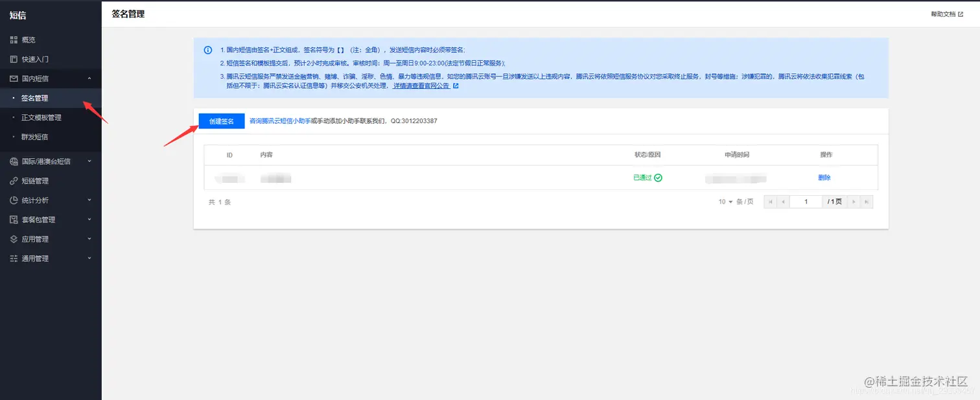Click the page number input field
Image resolution: width=980 pixels, height=400 pixels.
click(806, 202)
